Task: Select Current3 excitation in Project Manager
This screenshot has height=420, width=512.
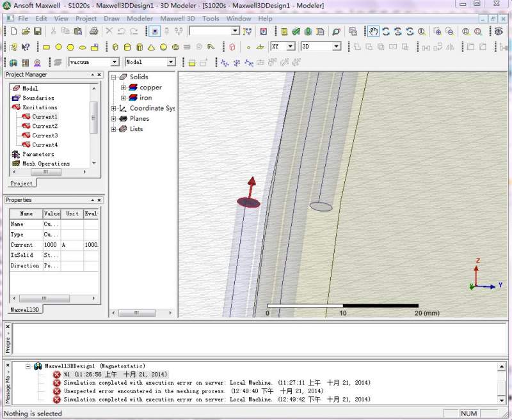Action: pos(45,136)
